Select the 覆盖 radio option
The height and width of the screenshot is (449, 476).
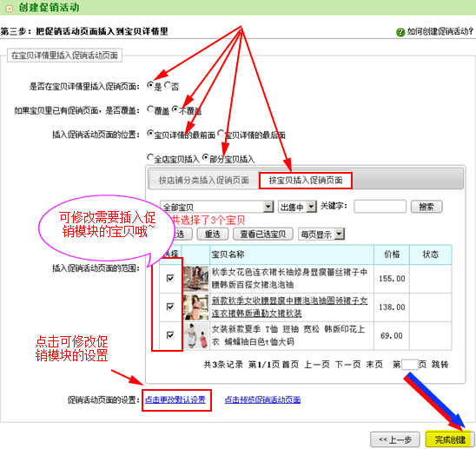click(x=150, y=109)
